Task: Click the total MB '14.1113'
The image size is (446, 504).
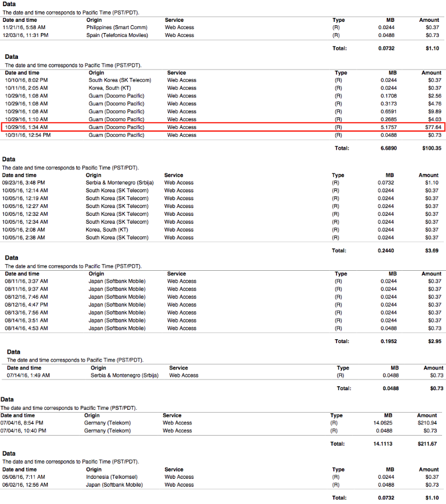Action: pyautogui.click(x=383, y=444)
